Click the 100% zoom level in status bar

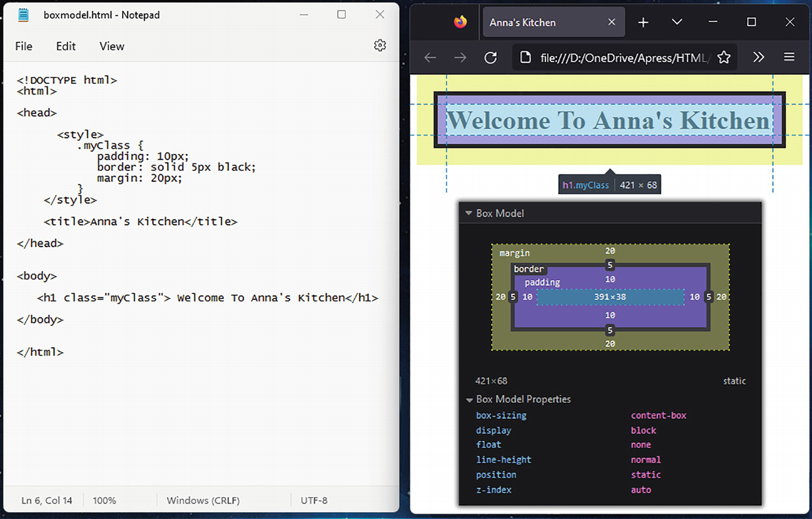pos(104,500)
